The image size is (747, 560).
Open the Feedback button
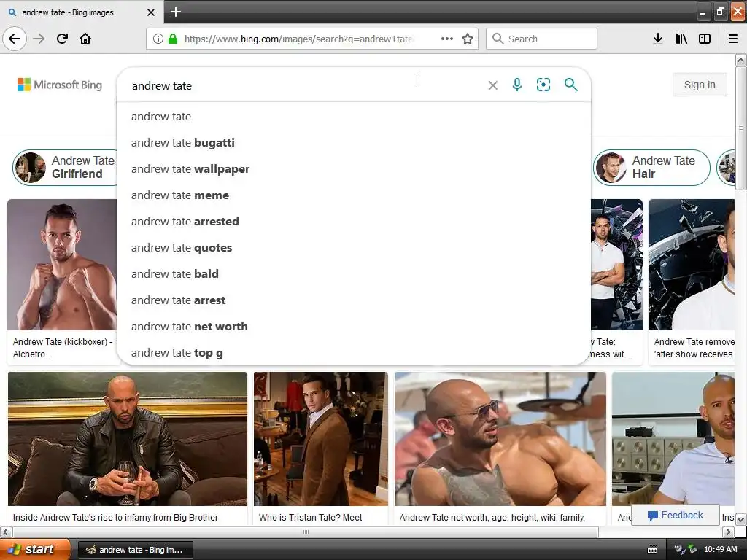pos(675,515)
